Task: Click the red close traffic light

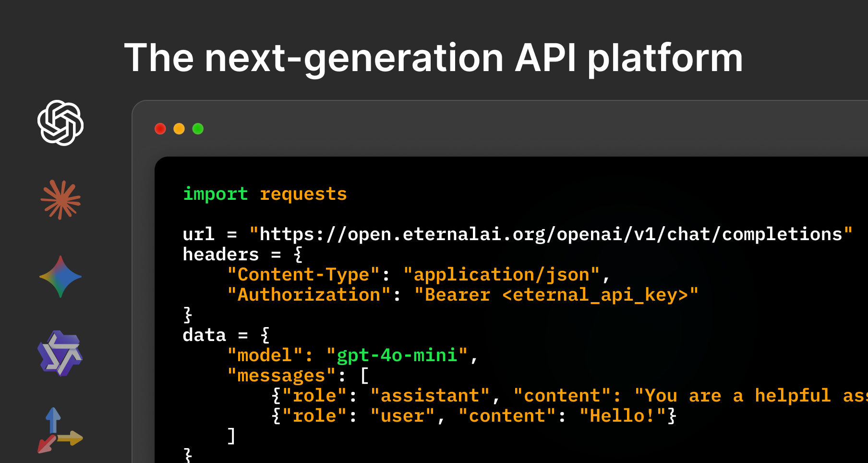Action: [160, 129]
